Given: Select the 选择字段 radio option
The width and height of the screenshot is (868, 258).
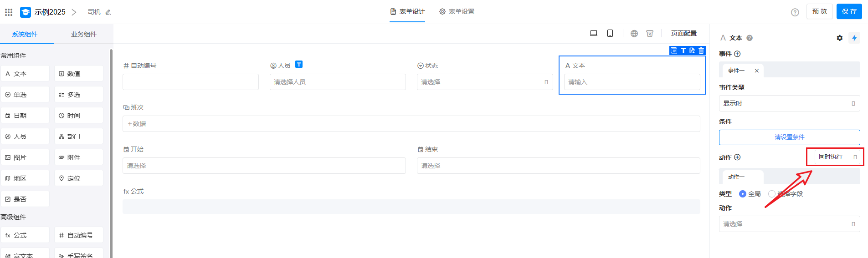Looking at the screenshot, I should [771, 194].
